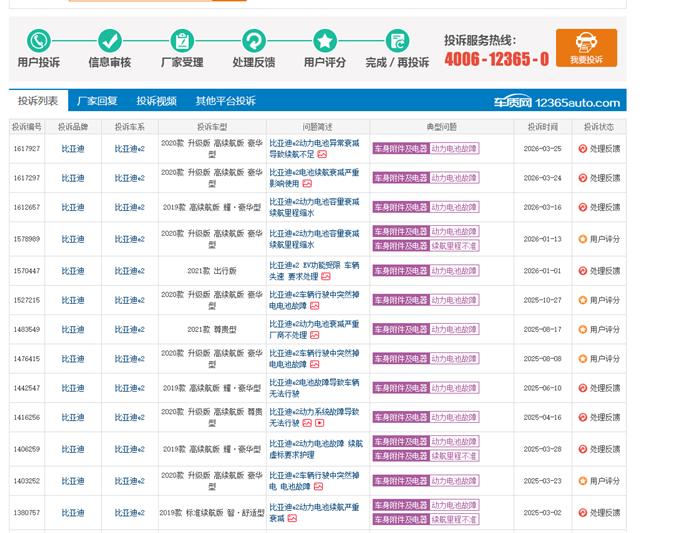Open image icon in complaint 1476415 row

[x=314, y=364]
